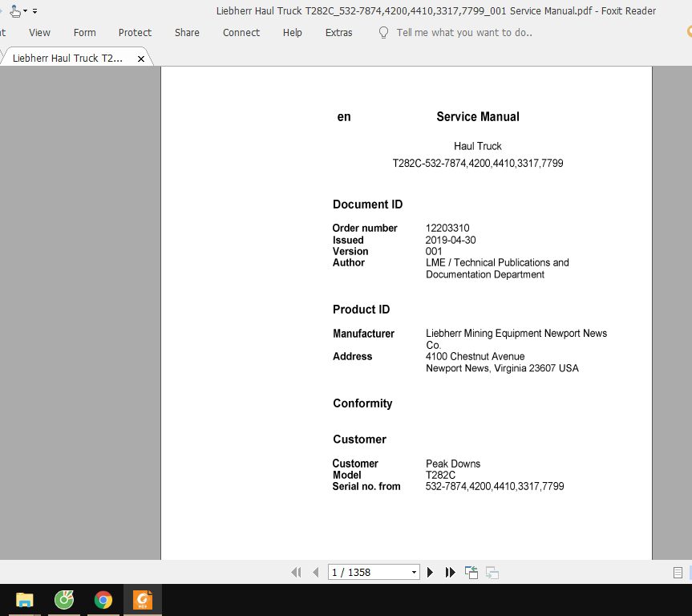Screen dimensions: 692x616
Task: Open the Help ribbon tab
Action: click(293, 33)
